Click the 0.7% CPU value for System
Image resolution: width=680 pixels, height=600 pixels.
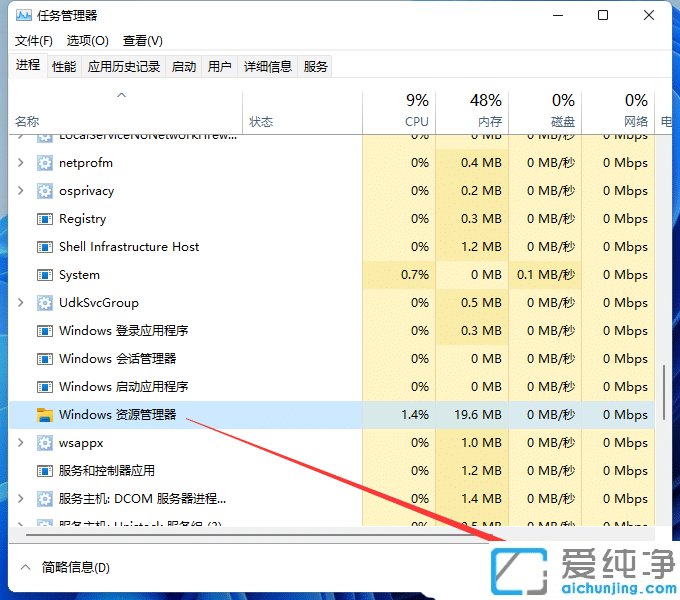[415, 275]
